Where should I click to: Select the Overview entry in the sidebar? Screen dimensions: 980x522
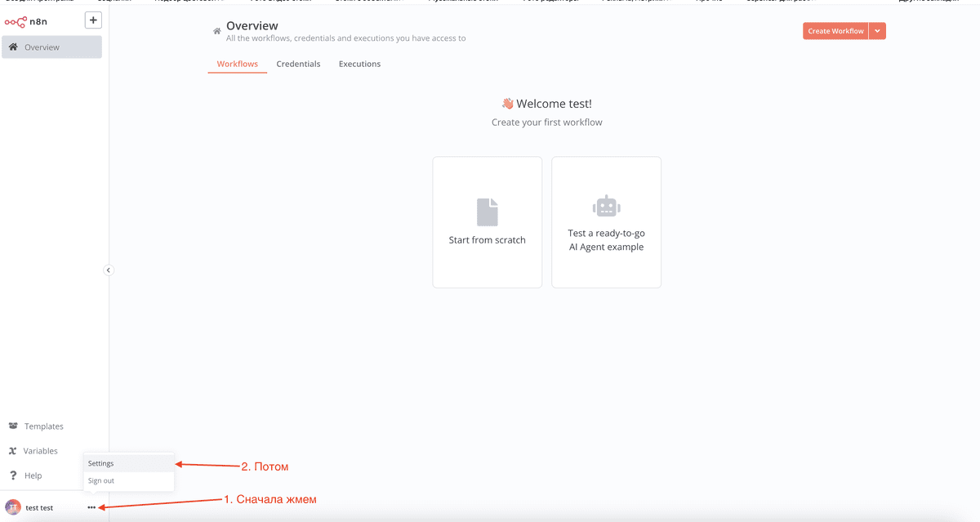click(x=41, y=47)
